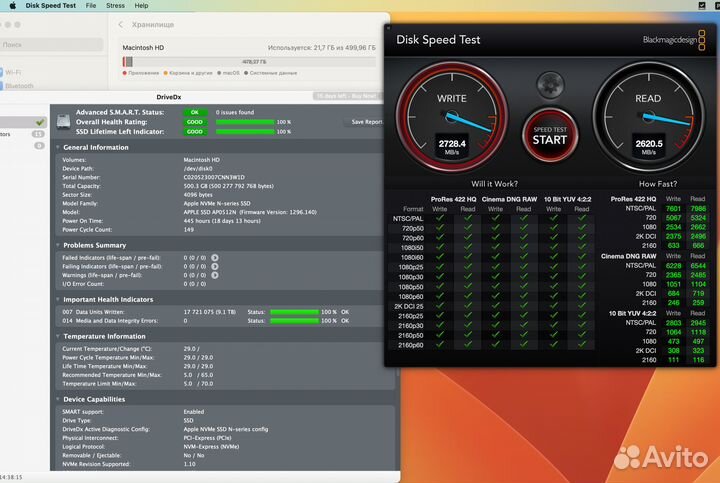Open details arrow for Warnings row
Screen dimensions: 720x483
[215, 275]
